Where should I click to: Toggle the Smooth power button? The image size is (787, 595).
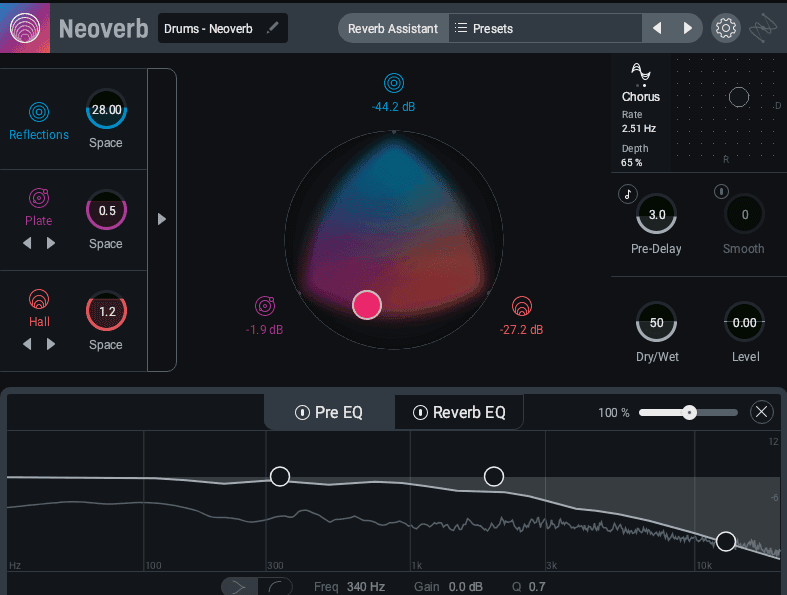pos(721,191)
